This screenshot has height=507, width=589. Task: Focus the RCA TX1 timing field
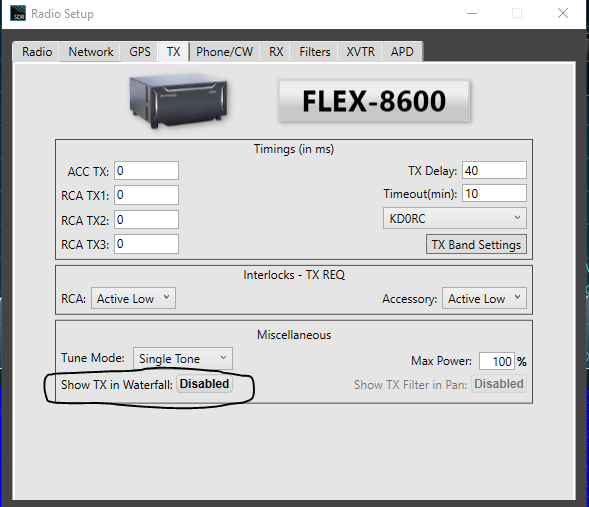(146, 195)
